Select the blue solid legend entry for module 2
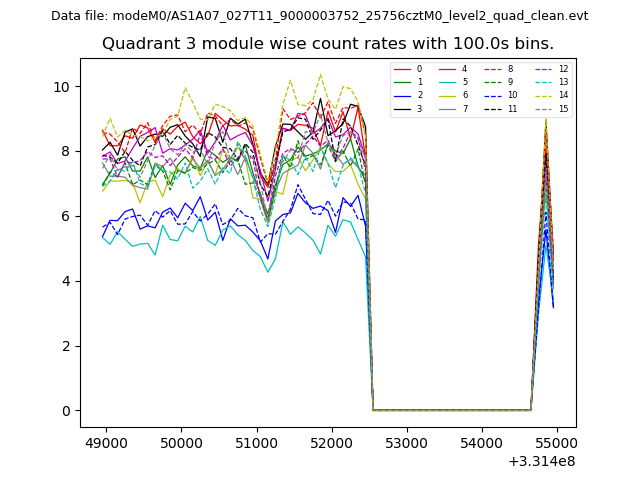640x480 pixels. coord(401,95)
